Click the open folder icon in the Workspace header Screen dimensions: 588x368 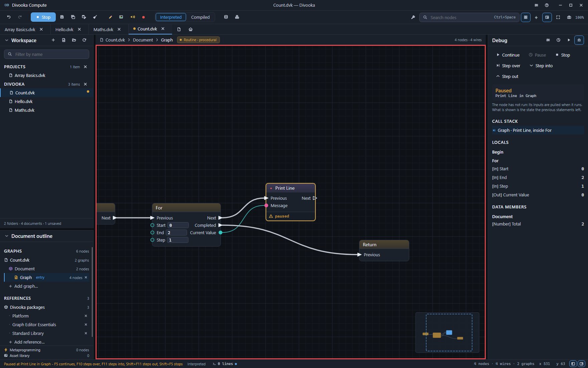74,40
